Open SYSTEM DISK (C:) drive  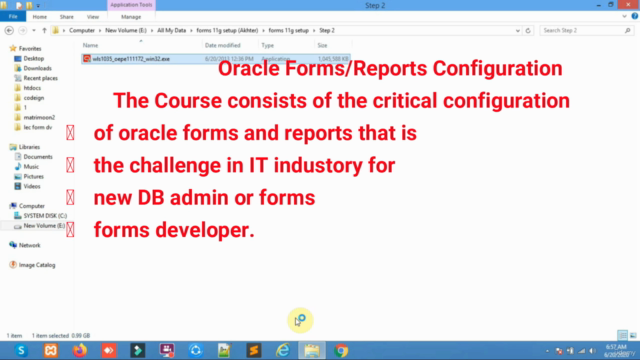click(45, 216)
